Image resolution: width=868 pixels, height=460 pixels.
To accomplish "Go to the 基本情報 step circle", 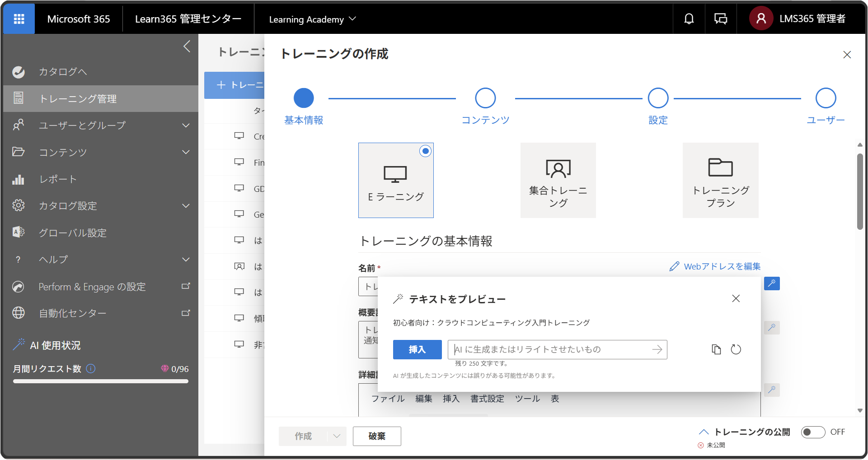I will pyautogui.click(x=304, y=98).
